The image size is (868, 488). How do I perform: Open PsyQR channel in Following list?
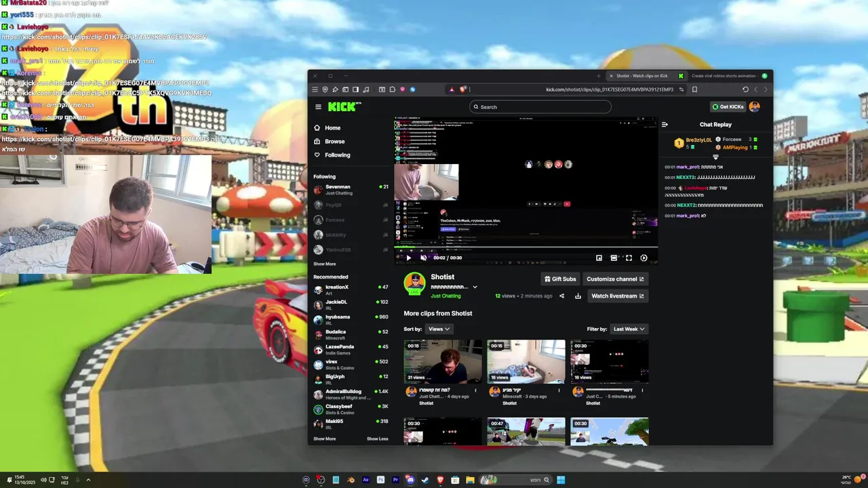coord(351,205)
